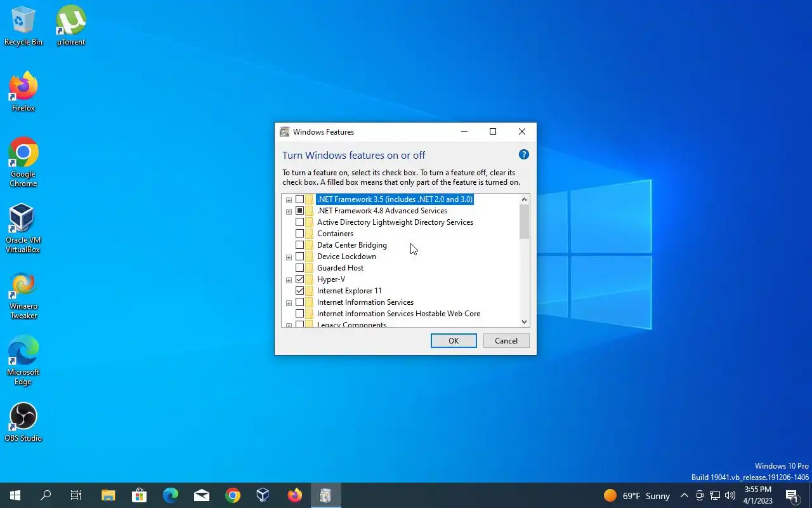
Task: Click the features list scroll-down arrow
Action: [x=524, y=322]
